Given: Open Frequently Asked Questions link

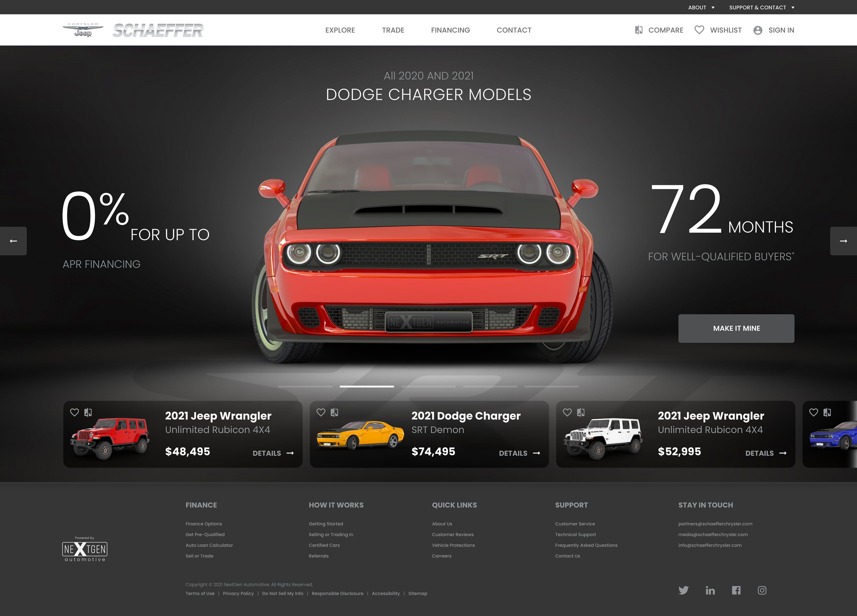Looking at the screenshot, I should [x=586, y=545].
